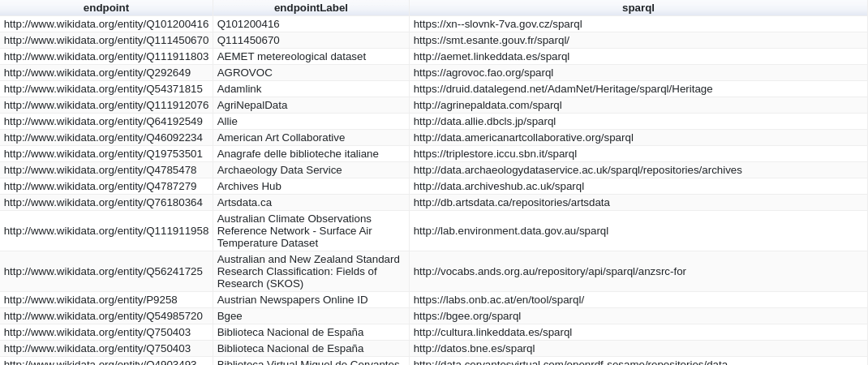Open the Q292649 entity link
This screenshot has height=365, width=868.
click(97, 72)
